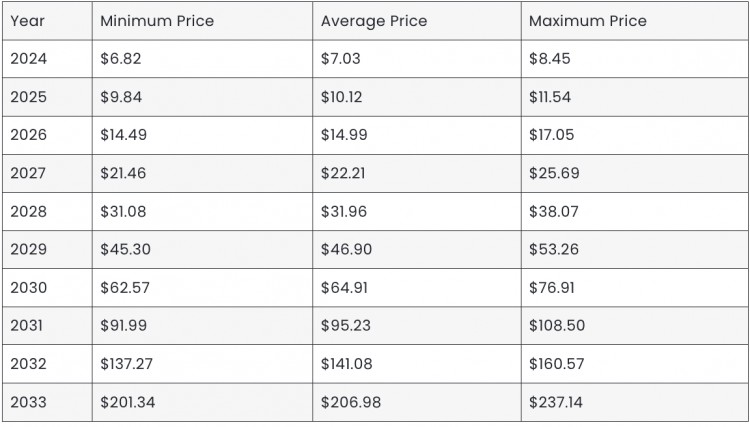This screenshot has width=750, height=427.
Task: Click the $237.14 maximum price value
Action: click(x=556, y=402)
